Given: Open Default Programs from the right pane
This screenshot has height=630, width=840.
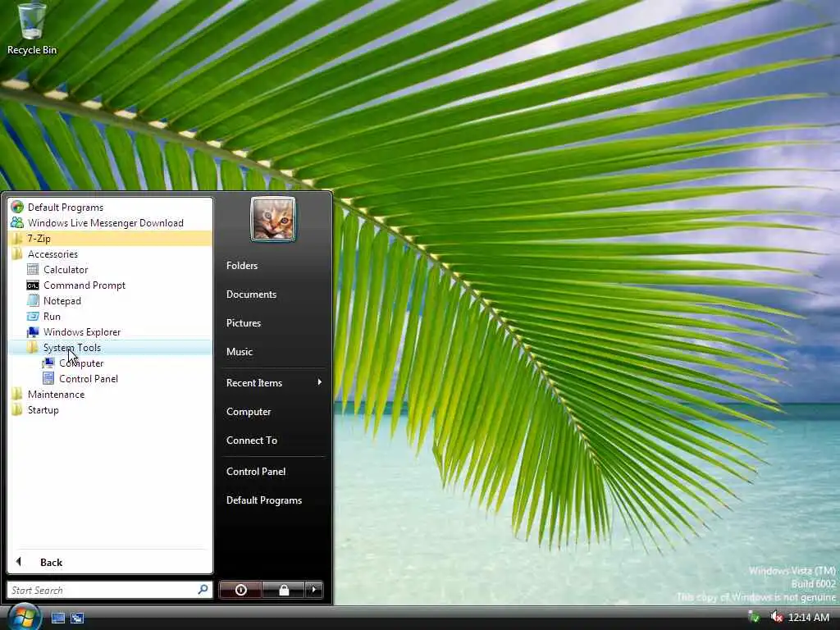Looking at the screenshot, I should [x=273, y=500].
